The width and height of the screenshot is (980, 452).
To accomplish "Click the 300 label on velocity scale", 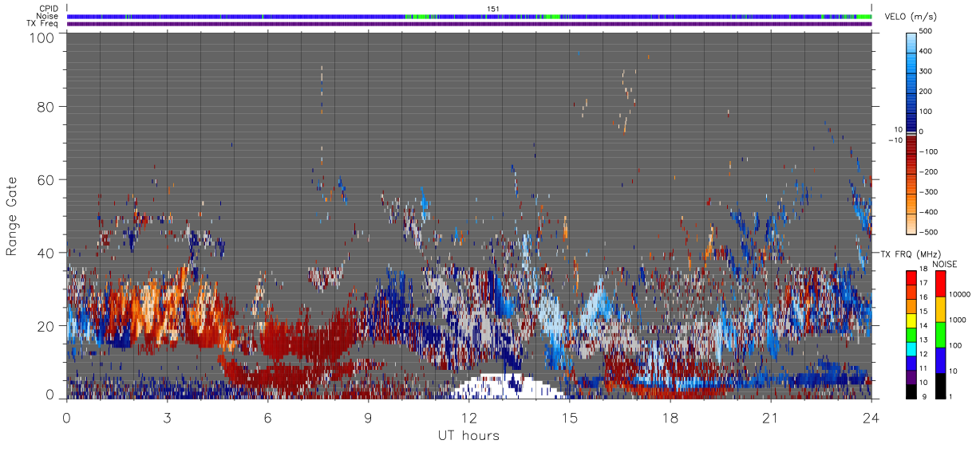I will 927,71.
